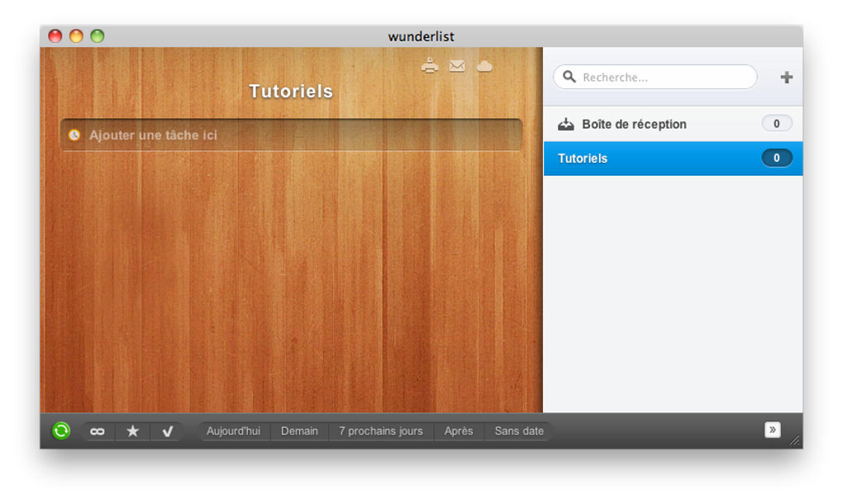
Task: Show all tasks with infinity icon
Action: tap(98, 431)
